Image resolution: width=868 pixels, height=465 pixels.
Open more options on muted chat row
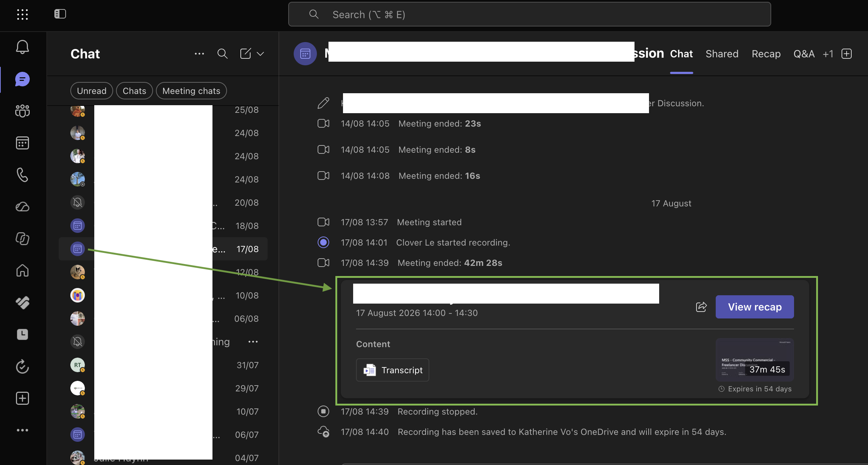[253, 342]
